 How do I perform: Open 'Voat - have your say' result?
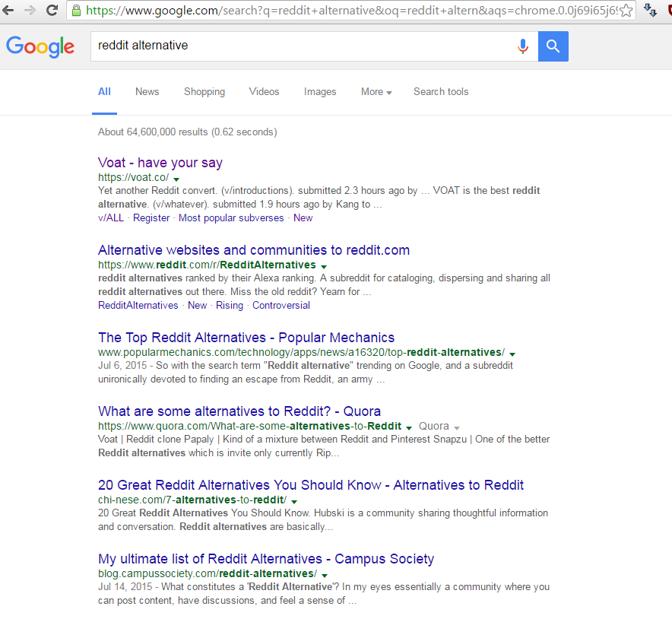click(160, 163)
